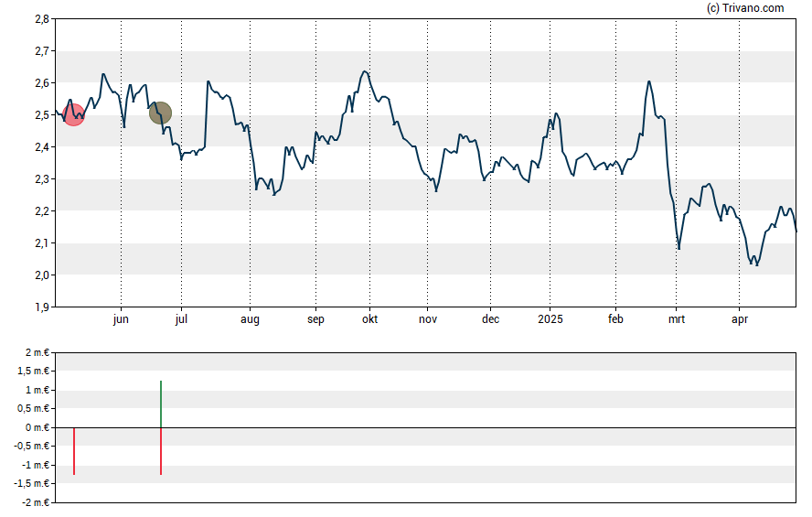The width and height of the screenshot is (812, 517).
Task: Click the 'jul' month label
Action: (x=181, y=319)
